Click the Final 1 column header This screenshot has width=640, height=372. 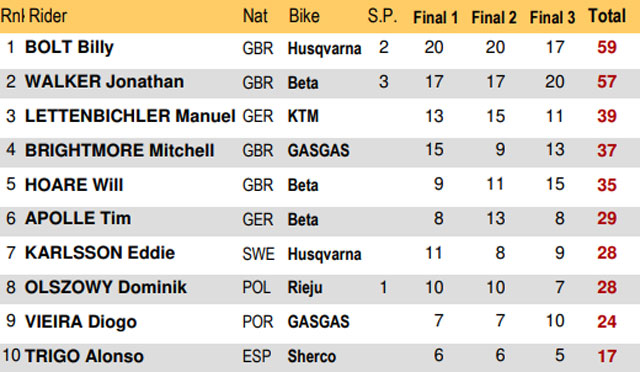pos(436,18)
